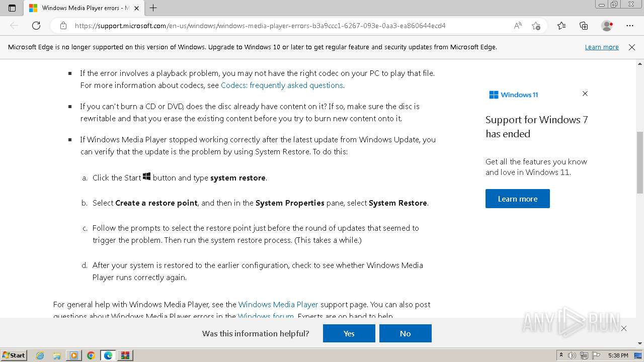The width and height of the screenshot is (644, 362).
Task: Click the scrollbar up arrow
Action: click(x=640, y=64)
